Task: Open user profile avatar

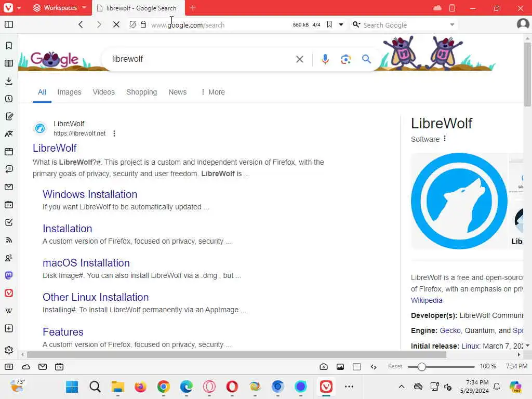Action: click(x=523, y=24)
